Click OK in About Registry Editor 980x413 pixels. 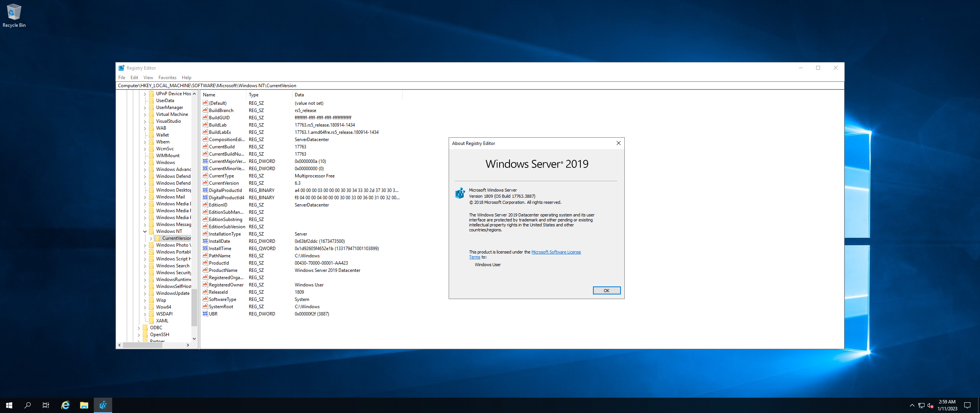(606, 291)
